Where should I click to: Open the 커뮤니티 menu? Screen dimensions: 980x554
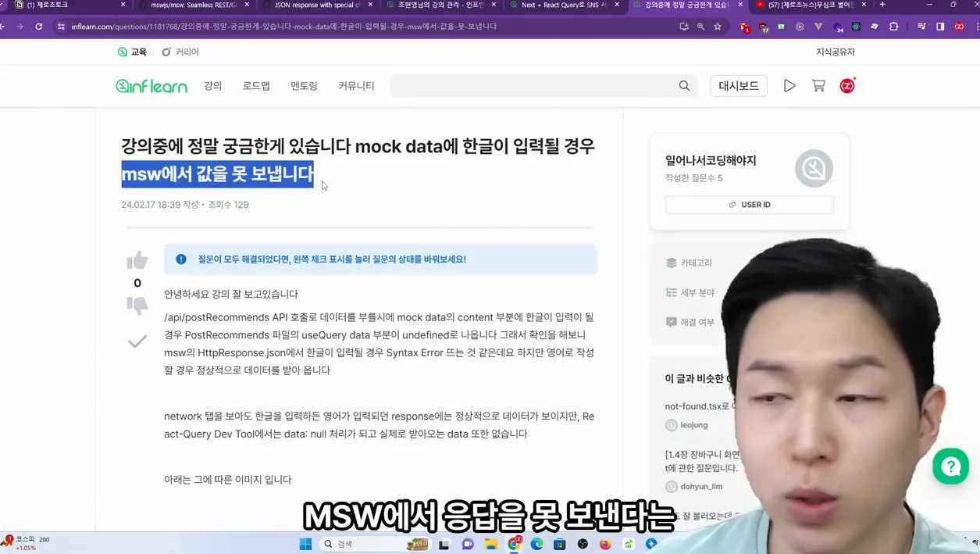pos(356,86)
